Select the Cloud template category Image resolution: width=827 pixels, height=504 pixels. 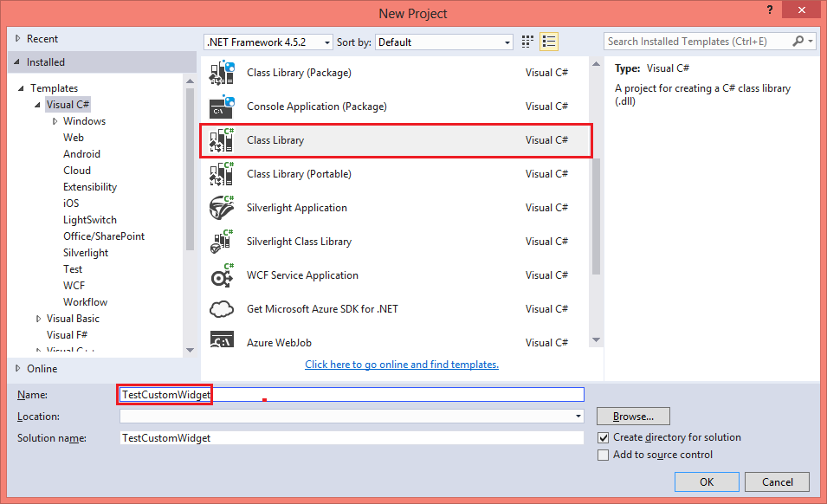[x=77, y=171]
